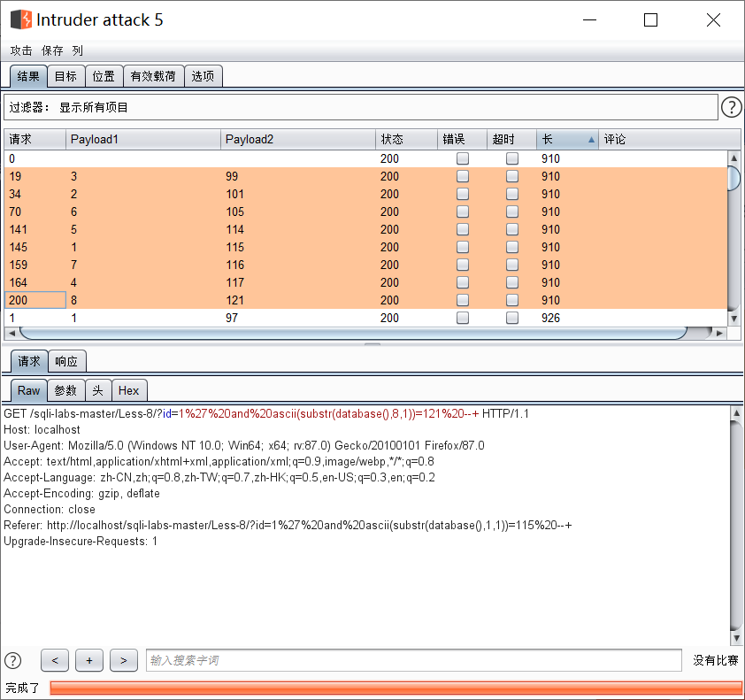This screenshot has height=700, width=745.
Task: Open the filter help question-mark icon
Action: pyautogui.click(x=731, y=107)
